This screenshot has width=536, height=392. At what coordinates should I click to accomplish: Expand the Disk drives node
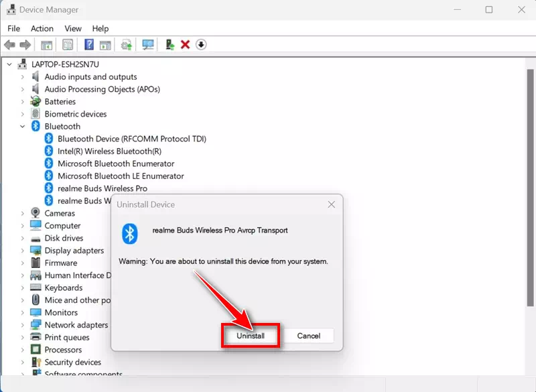(x=23, y=238)
